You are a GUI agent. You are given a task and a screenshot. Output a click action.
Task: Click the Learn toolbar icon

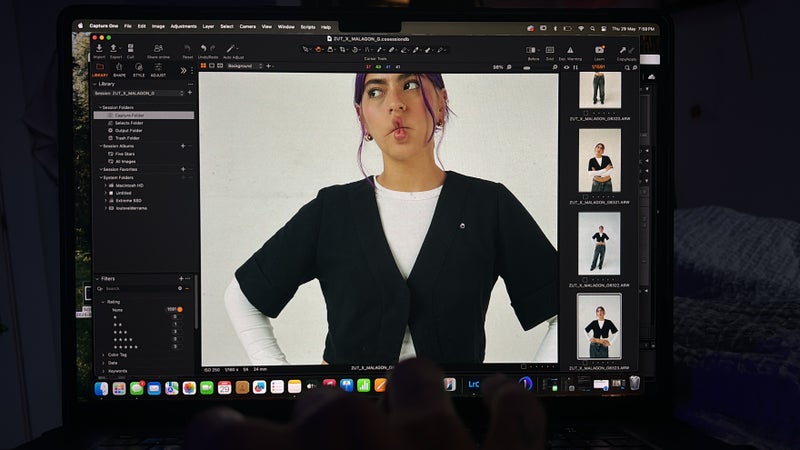599,50
